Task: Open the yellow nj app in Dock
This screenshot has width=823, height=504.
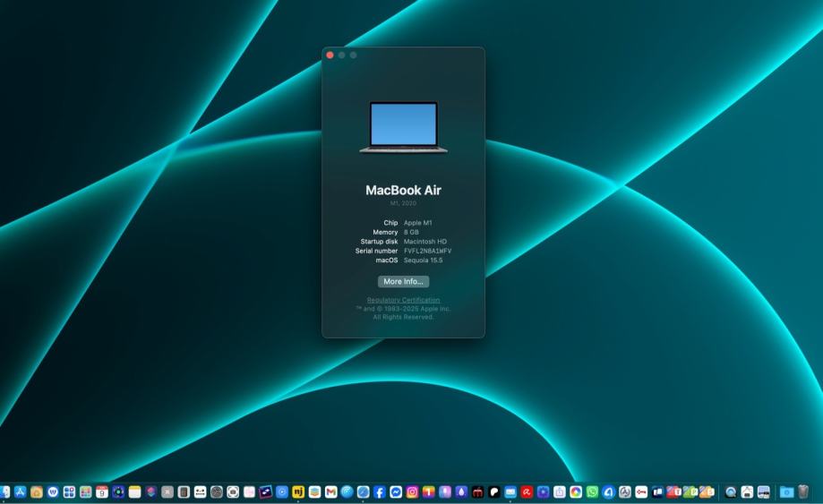Action: (x=298, y=492)
